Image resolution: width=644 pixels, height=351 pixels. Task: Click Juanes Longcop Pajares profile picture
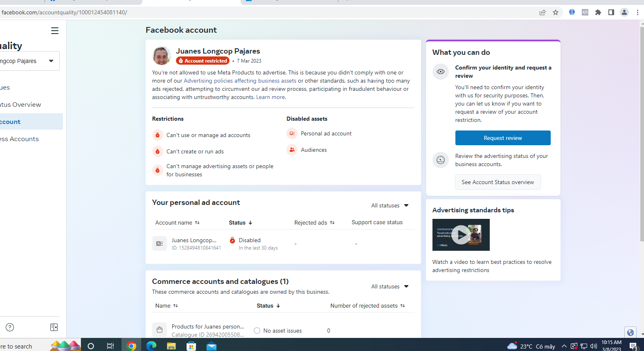coord(162,56)
